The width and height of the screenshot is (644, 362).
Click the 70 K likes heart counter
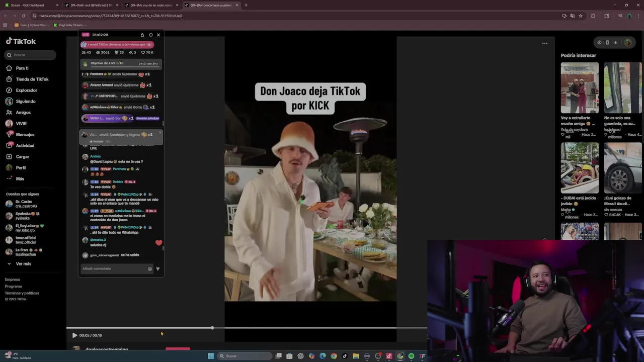[147, 52]
